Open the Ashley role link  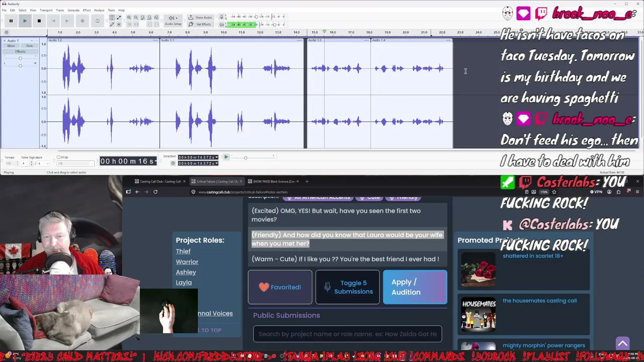[x=186, y=272]
